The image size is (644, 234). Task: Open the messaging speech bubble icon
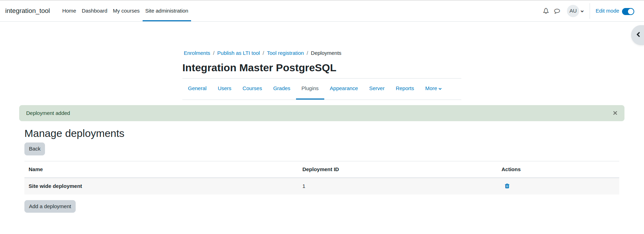pyautogui.click(x=557, y=11)
